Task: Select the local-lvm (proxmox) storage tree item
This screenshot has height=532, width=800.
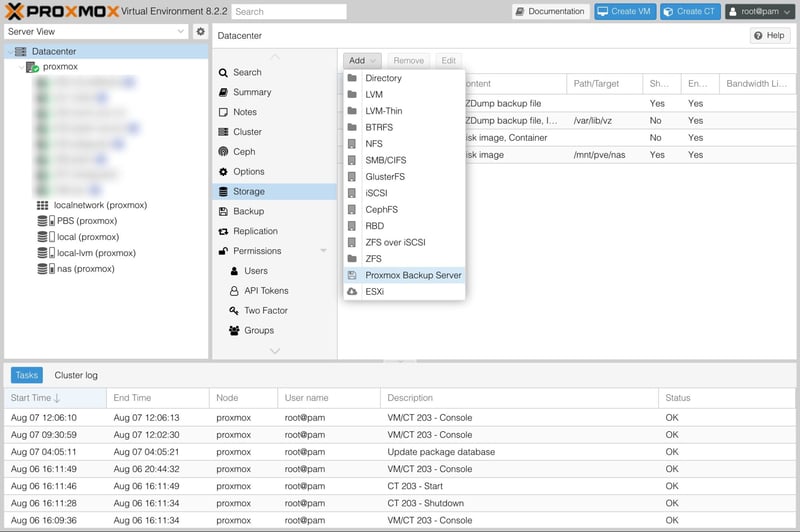Action: (x=96, y=253)
